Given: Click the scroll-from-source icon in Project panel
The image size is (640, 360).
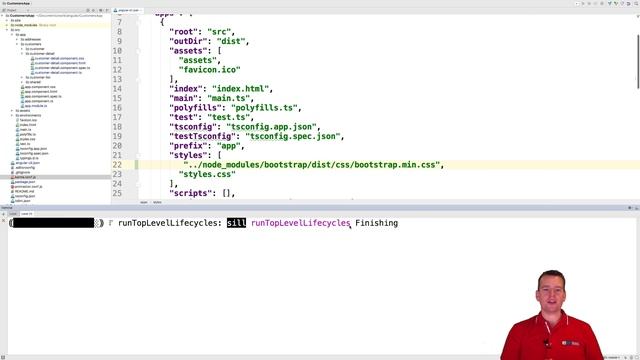Looking at the screenshot, I should [x=88, y=10].
